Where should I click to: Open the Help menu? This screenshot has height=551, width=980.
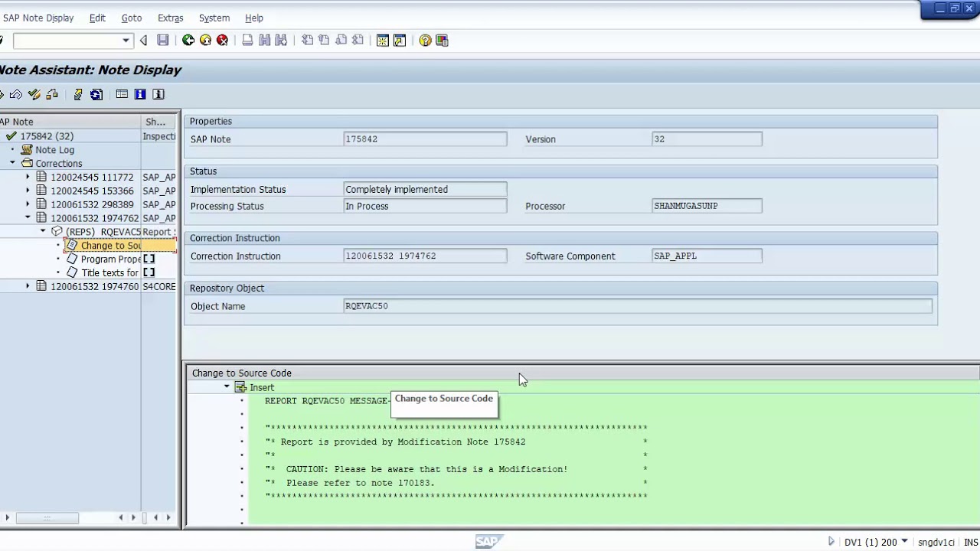[254, 18]
